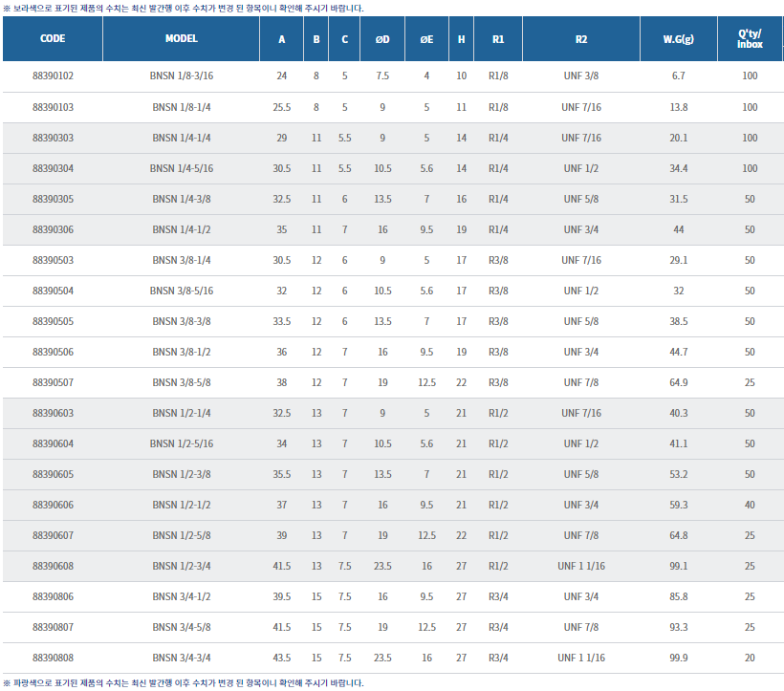Click the R2 column header
The image size is (784, 691).
coord(581,40)
